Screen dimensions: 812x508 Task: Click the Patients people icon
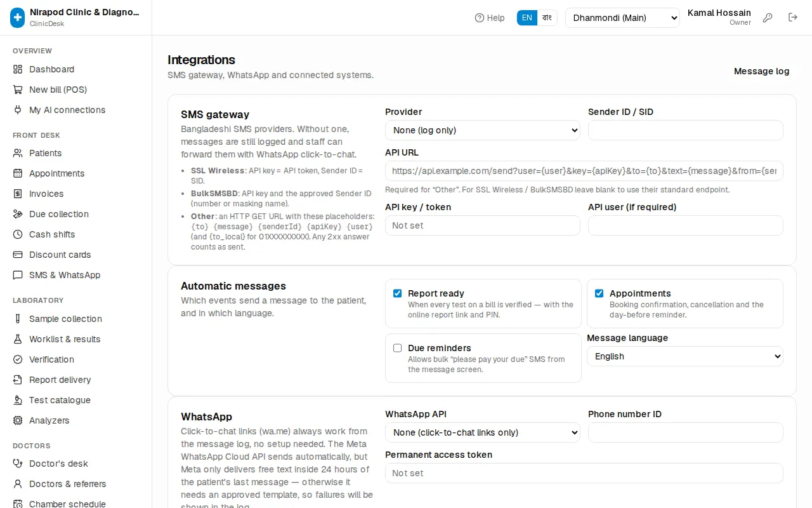point(18,153)
